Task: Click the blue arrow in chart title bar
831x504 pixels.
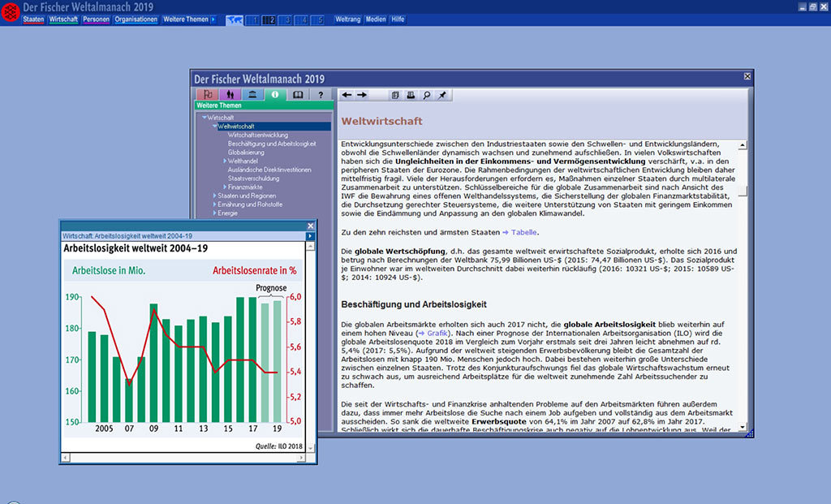Action: [310, 236]
